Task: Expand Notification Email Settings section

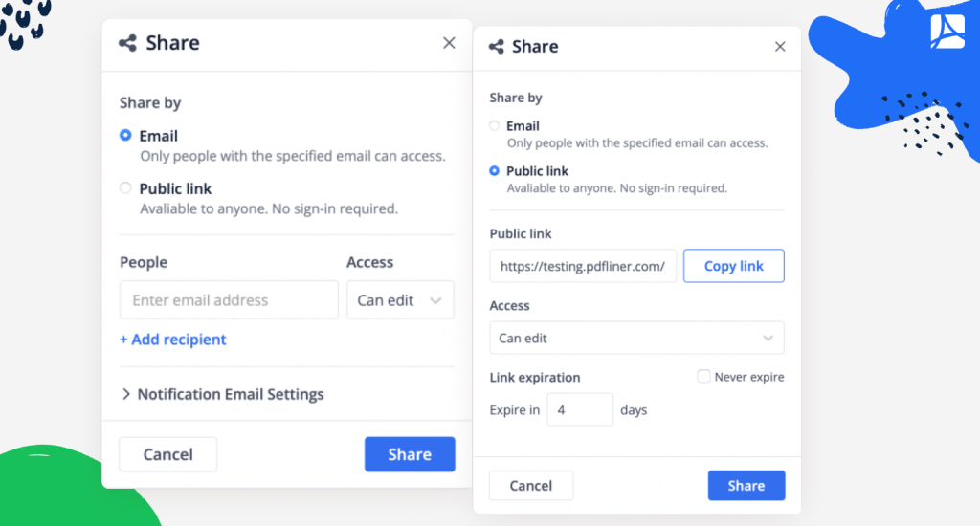Action: tap(222, 394)
